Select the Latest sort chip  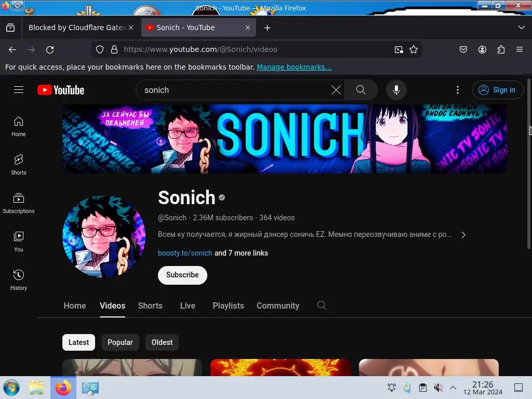coord(79,342)
